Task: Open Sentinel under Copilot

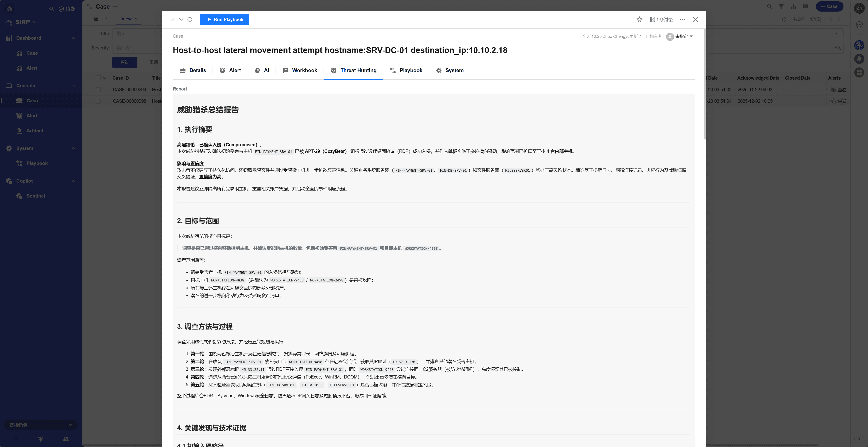Action: (x=35, y=196)
